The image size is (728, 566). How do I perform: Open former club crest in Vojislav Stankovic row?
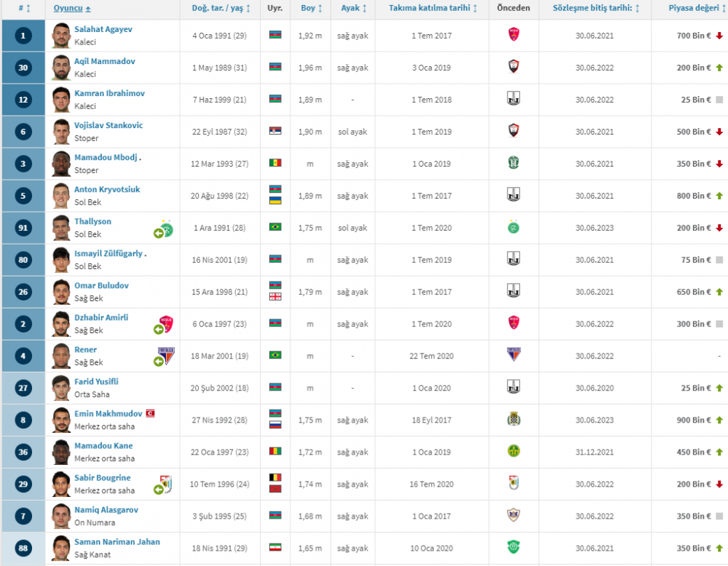click(513, 132)
